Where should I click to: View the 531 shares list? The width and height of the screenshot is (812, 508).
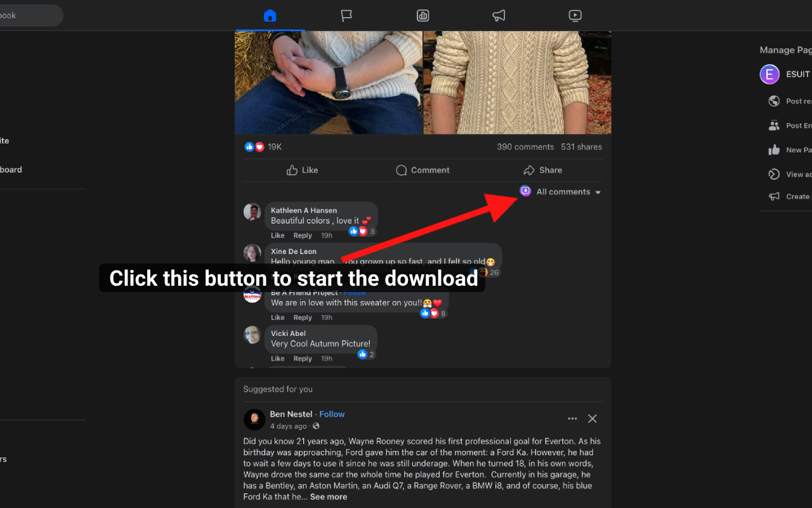(581, 147)
